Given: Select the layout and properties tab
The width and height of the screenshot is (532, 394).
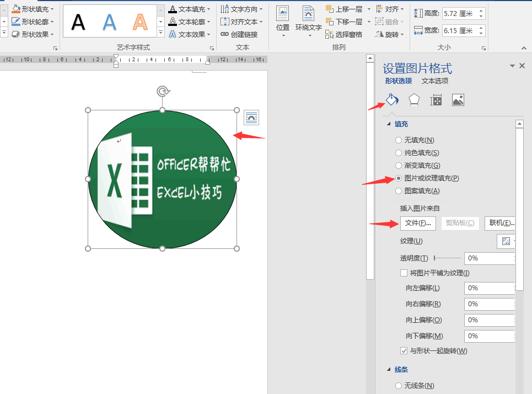Looking at the screenshot, I should click(436, 100).
